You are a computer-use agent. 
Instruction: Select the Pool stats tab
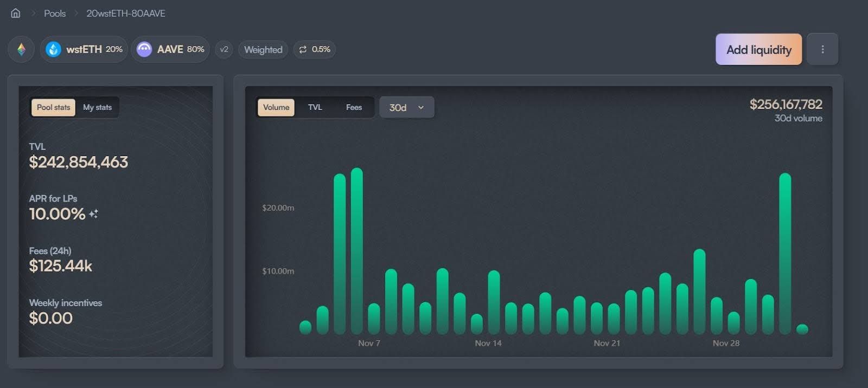click(x=53, y=107)
